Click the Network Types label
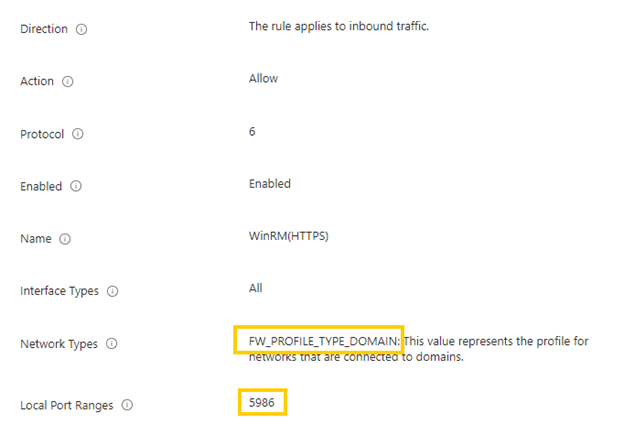Screen dimensions: 624x446 tap(59, 344)
